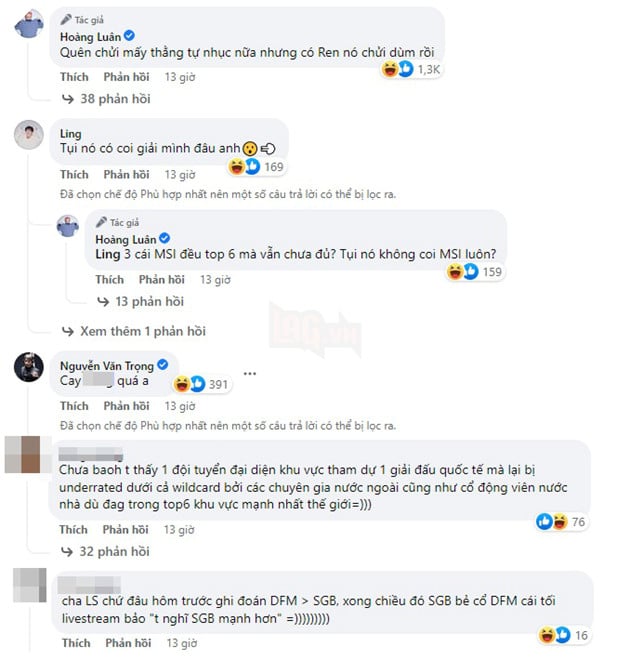630x660 pixels.
Task: Click the mentioned name Ling in Hoàng Luân's reply
Action: tap(108, 254)
